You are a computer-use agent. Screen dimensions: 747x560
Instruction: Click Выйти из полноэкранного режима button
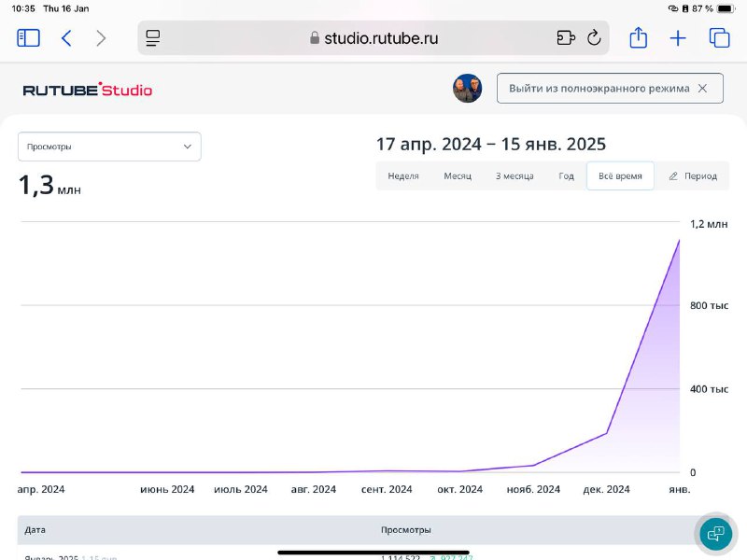click(610, 88)
